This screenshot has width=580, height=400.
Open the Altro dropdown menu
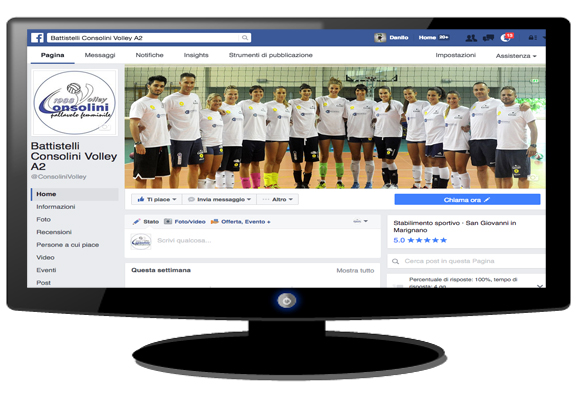pos(277,199)
